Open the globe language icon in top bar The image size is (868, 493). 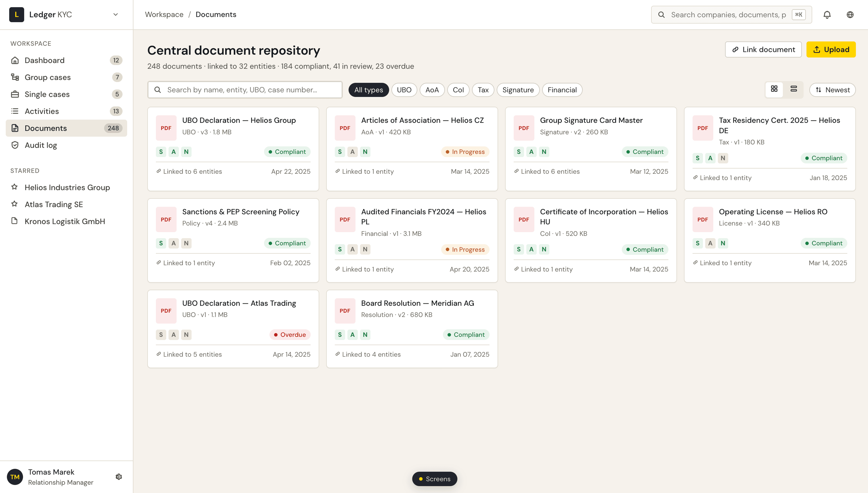(850, 15)
